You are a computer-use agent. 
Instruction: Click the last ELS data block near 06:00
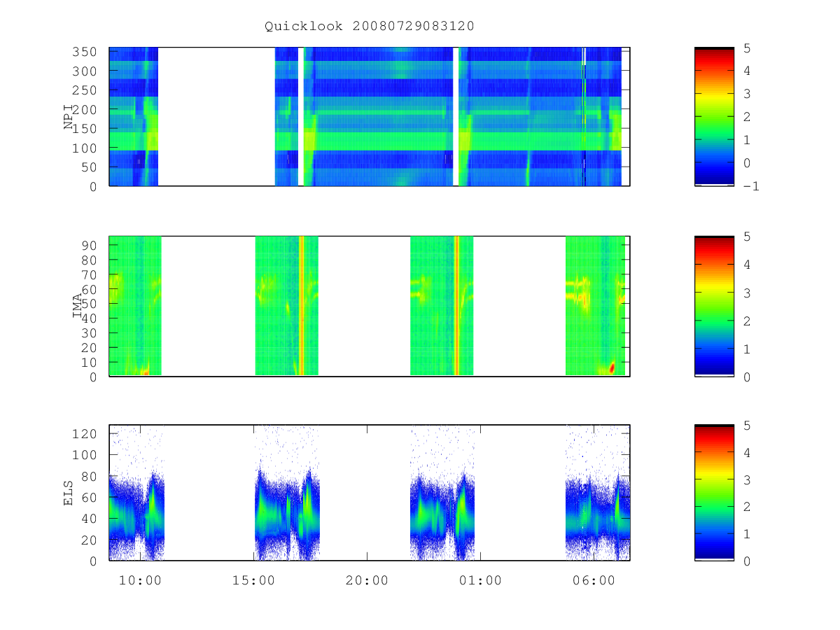click(x=598, y=493)
